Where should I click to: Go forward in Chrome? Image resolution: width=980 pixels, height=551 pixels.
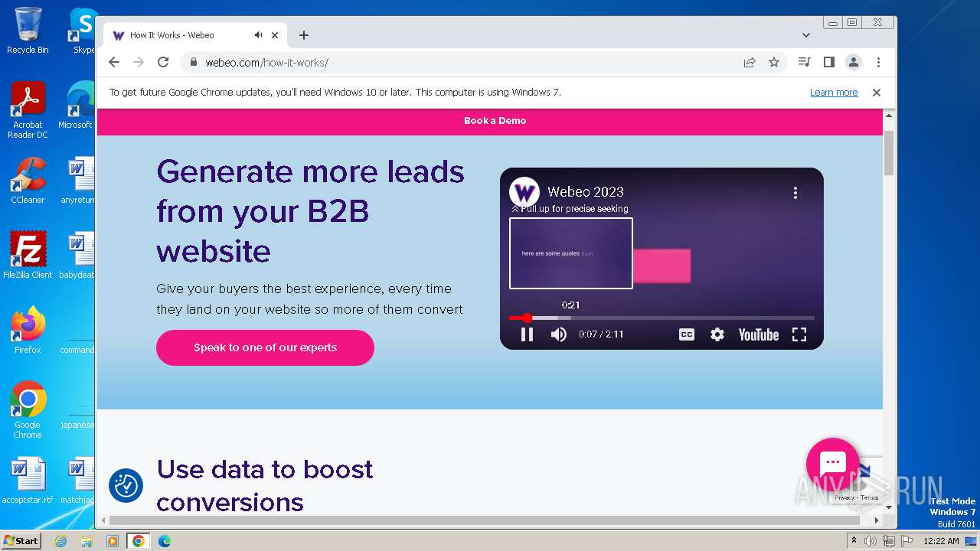tap(139, 63)
